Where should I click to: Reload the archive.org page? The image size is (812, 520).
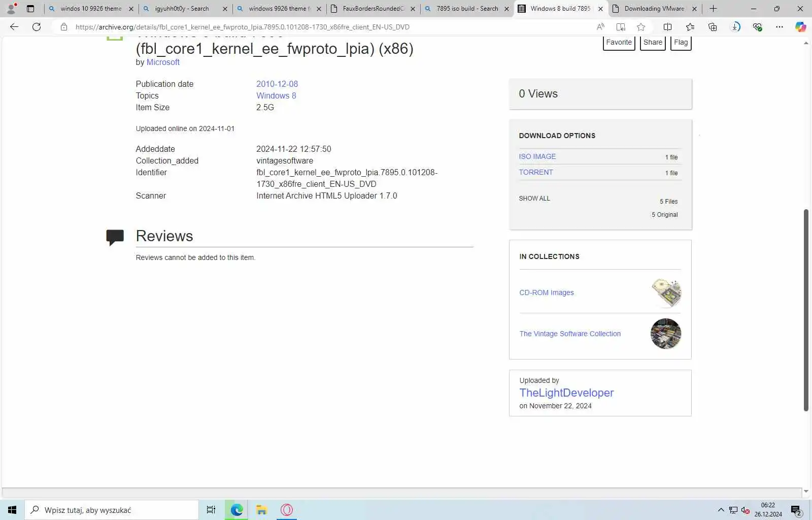click(x=37, y=27)
